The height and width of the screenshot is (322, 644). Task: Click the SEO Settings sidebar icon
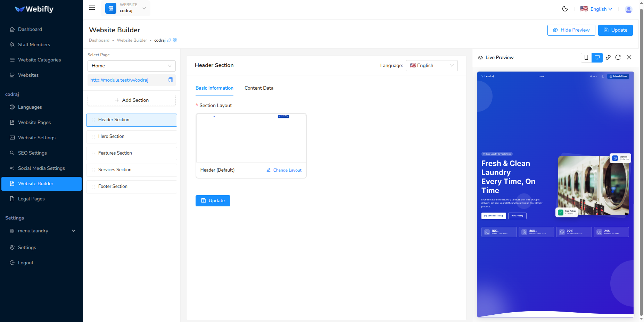pos(12,153)
